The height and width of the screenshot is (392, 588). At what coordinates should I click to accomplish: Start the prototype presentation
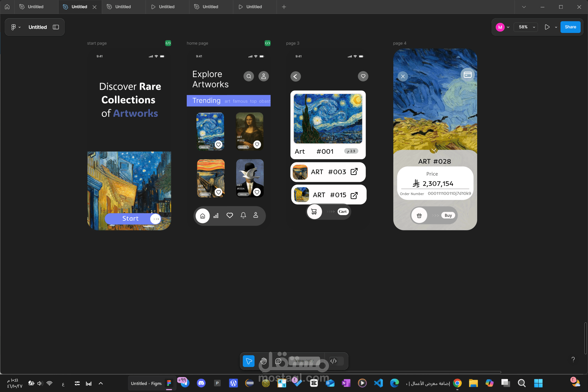547,27
